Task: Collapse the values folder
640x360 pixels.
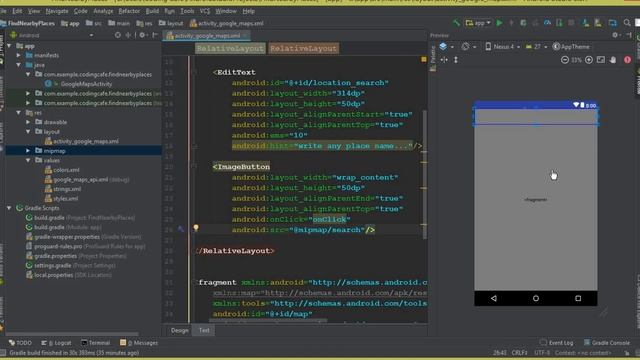Action: [28, 160]
